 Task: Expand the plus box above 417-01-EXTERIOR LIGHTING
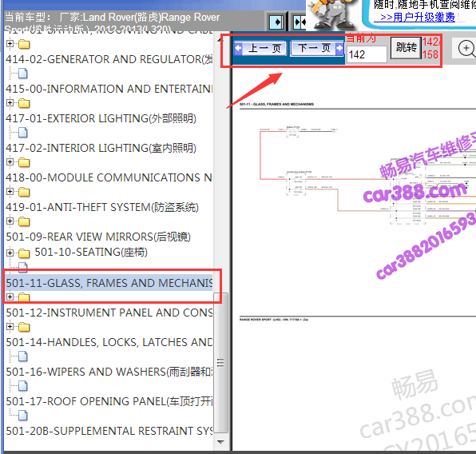click(10, 103)
